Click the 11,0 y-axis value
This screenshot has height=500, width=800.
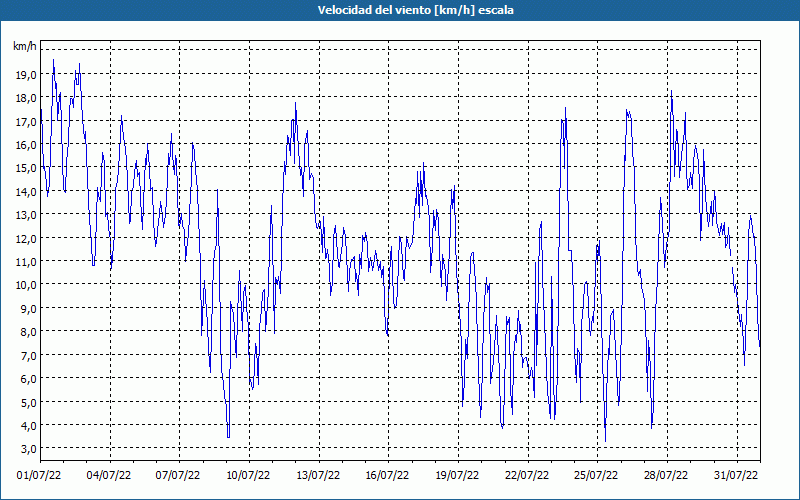(26, 262)
